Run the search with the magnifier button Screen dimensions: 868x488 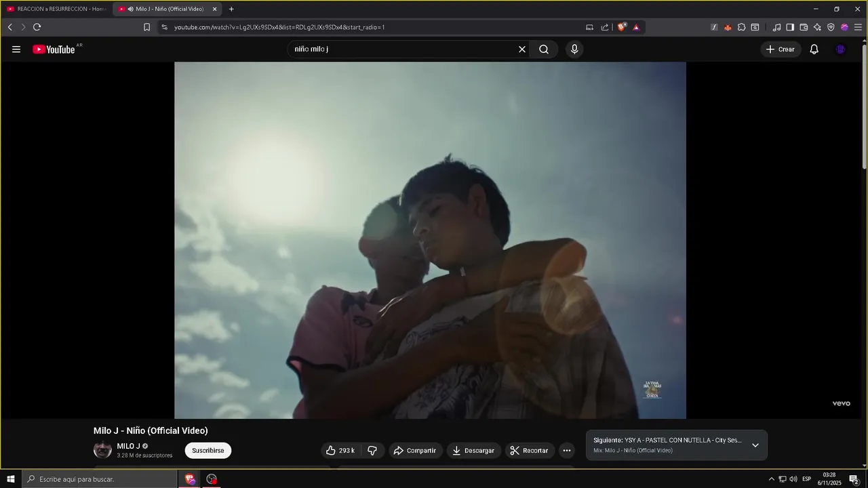[544, 49]
